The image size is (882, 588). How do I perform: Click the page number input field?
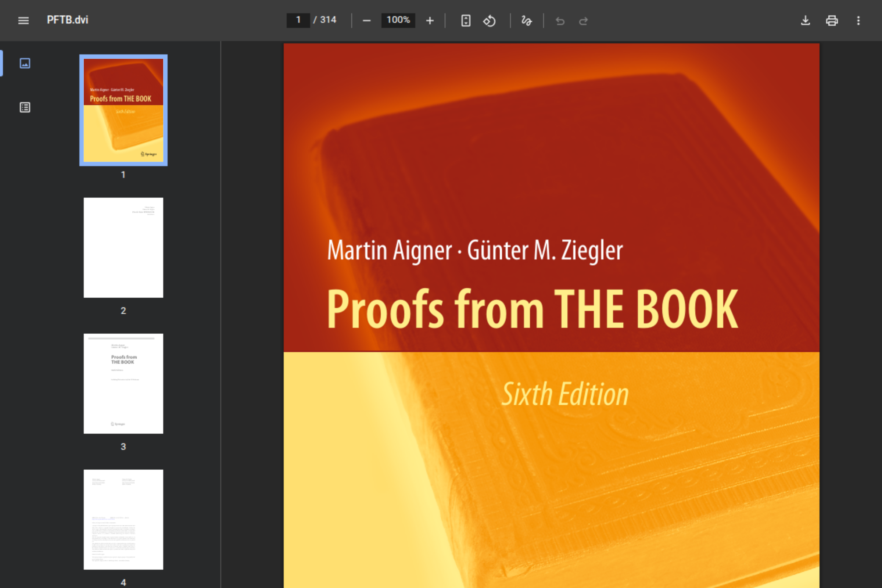[x=298, y=20]
